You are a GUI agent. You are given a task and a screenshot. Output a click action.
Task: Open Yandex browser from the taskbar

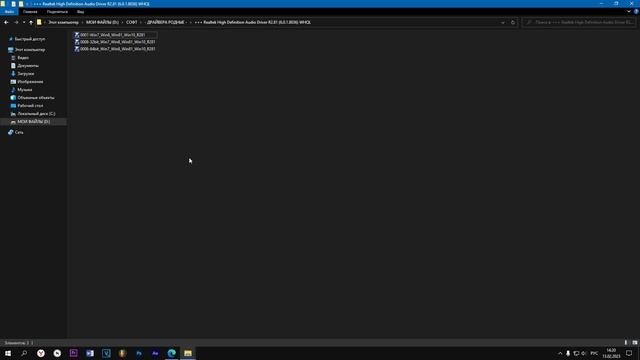pyautogui.click(x=41, y=353)
